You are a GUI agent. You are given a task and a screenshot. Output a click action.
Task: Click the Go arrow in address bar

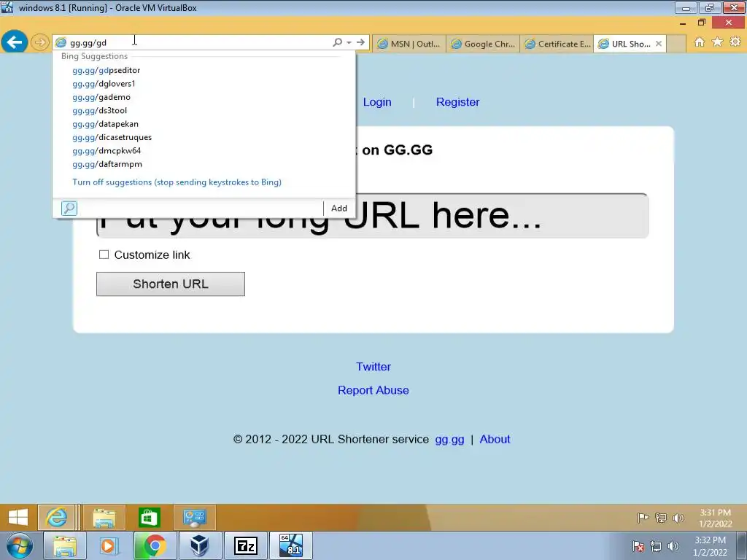tap(360, 42)
